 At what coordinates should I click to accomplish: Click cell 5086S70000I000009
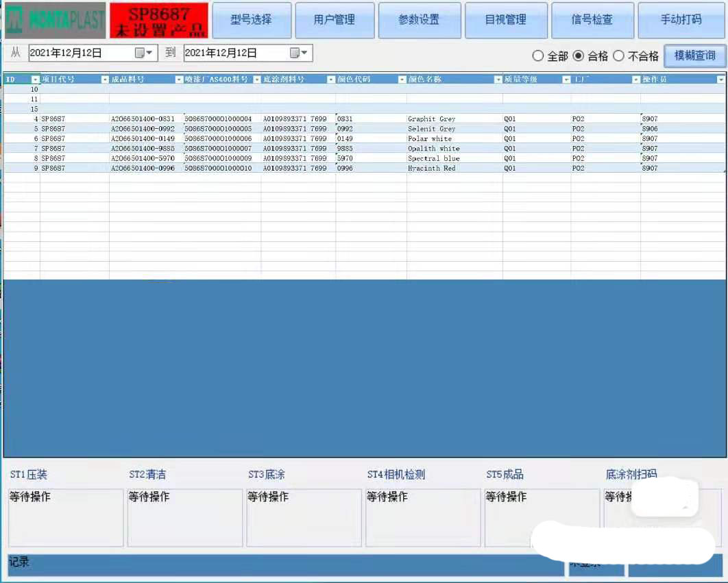222,158
